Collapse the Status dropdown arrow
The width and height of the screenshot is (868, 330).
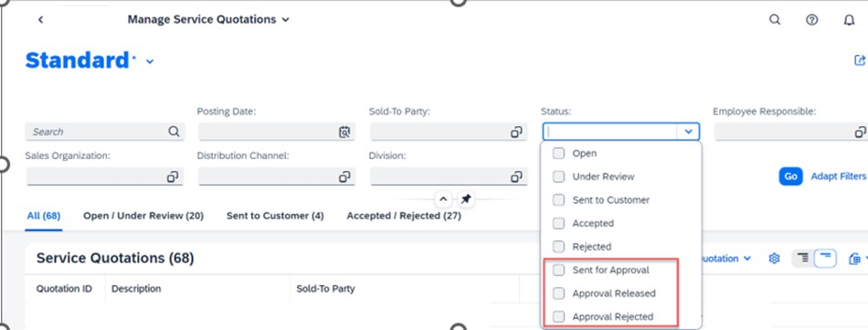pyautogui.click(x=688, y=132)
